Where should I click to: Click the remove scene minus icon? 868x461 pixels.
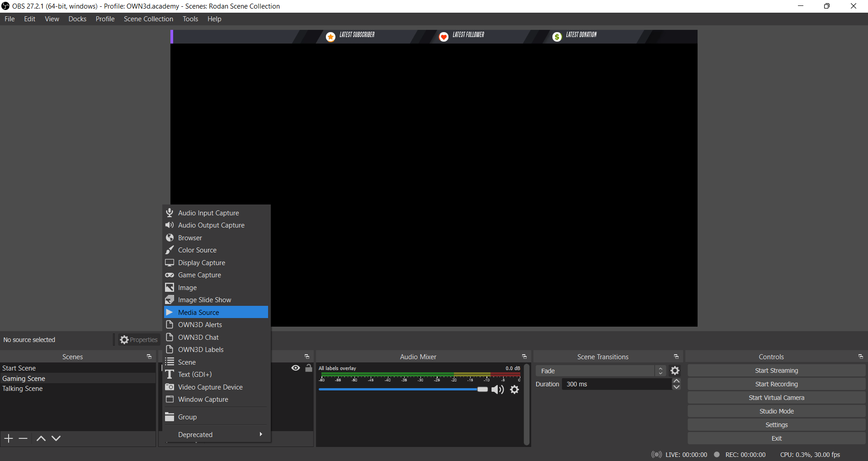[x=24, y=438]
